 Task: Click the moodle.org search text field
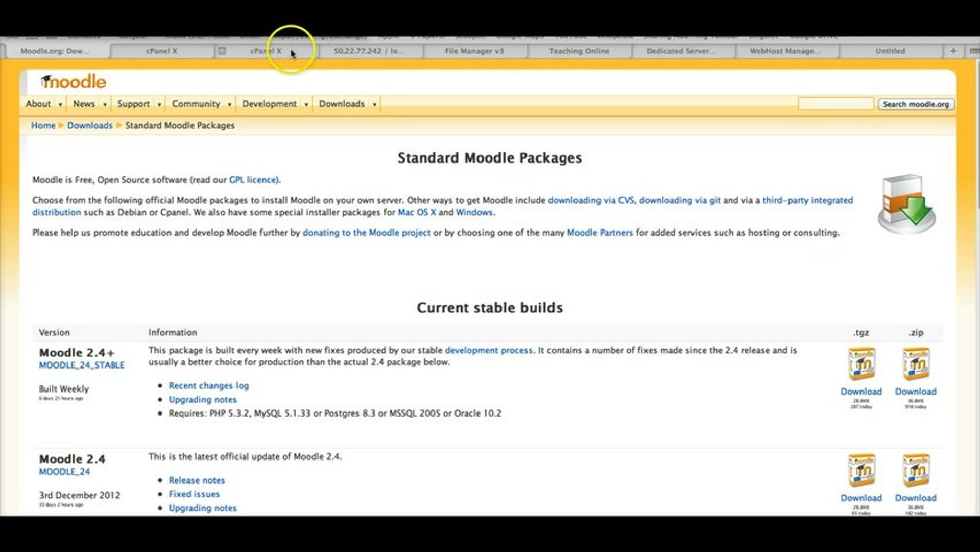(835, 104)
